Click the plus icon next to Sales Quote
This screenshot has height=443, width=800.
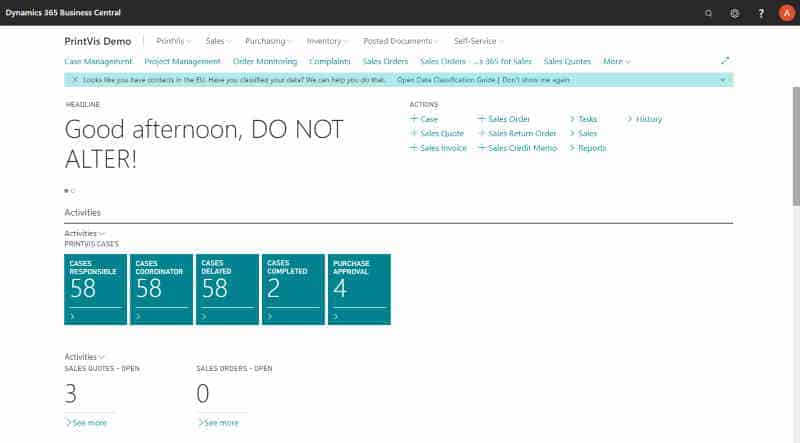pyautogui.click(x=414, y=133)
